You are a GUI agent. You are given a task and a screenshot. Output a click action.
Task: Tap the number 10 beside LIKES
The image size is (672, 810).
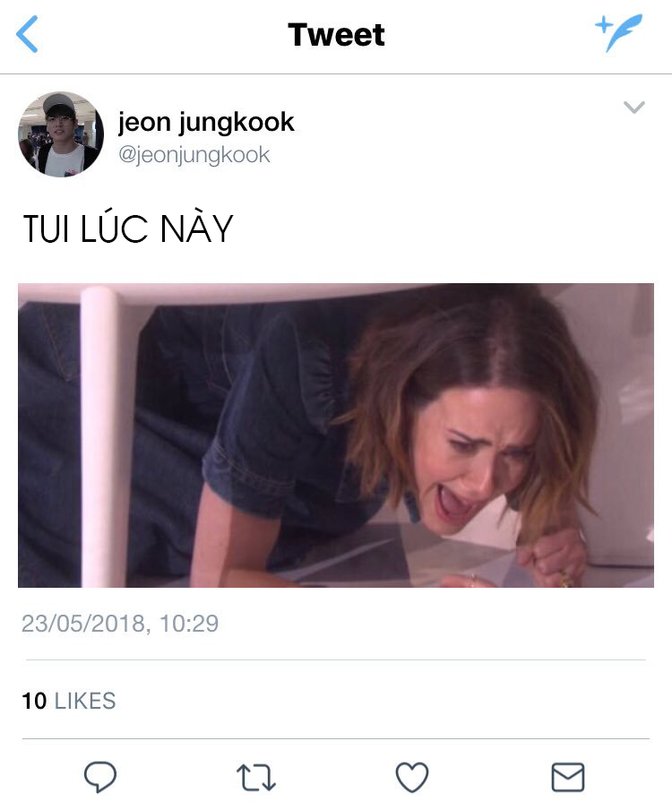pos(34,701)
